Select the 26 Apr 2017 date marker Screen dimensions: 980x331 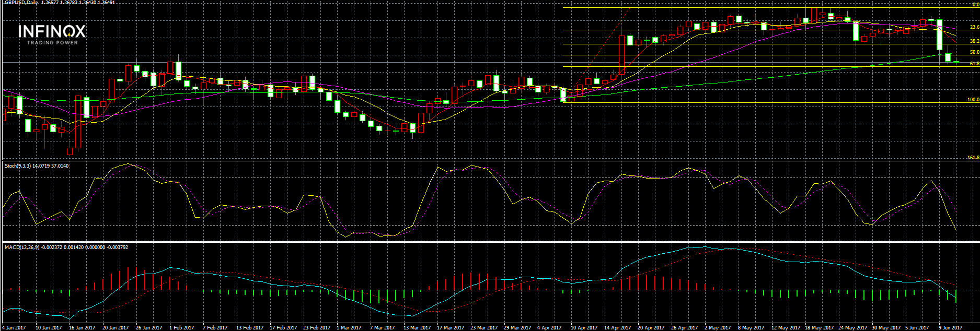tap(684, 328)
